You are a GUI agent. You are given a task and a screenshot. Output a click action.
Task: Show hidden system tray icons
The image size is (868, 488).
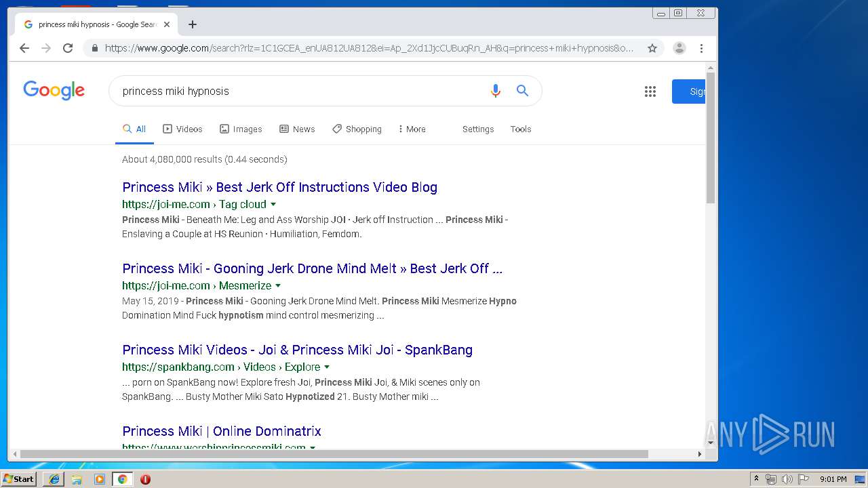point(757,479)
